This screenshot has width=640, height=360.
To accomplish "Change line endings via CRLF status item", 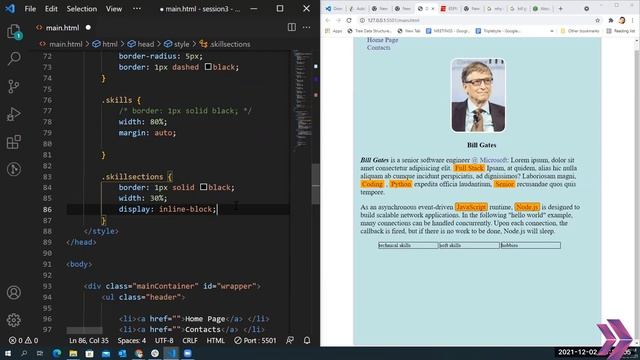I will 190,340.
